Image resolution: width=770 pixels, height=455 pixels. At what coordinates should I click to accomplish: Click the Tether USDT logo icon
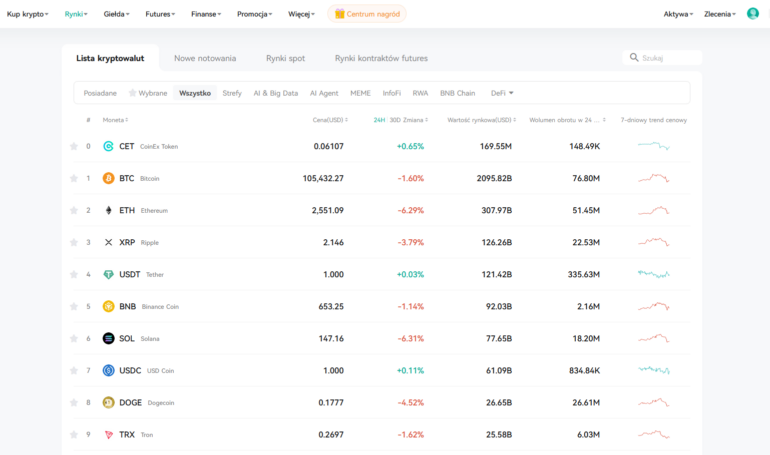click(x=108, y=274)
